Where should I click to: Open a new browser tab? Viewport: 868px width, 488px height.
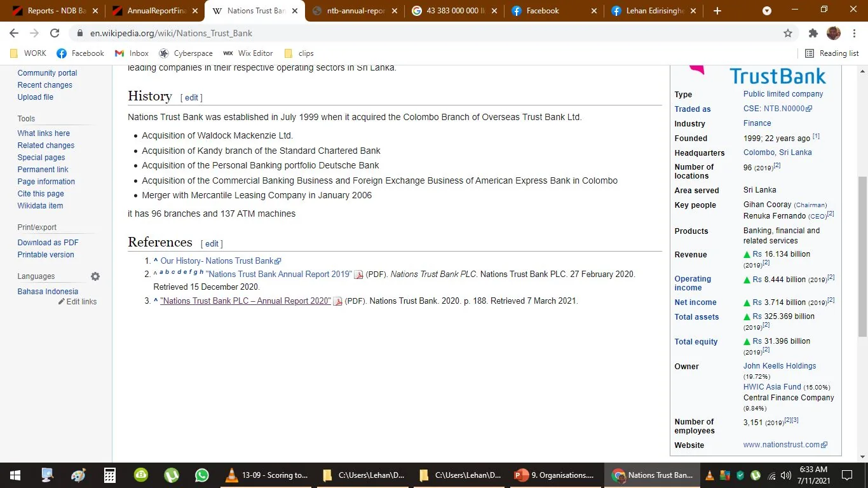(717, 11)
